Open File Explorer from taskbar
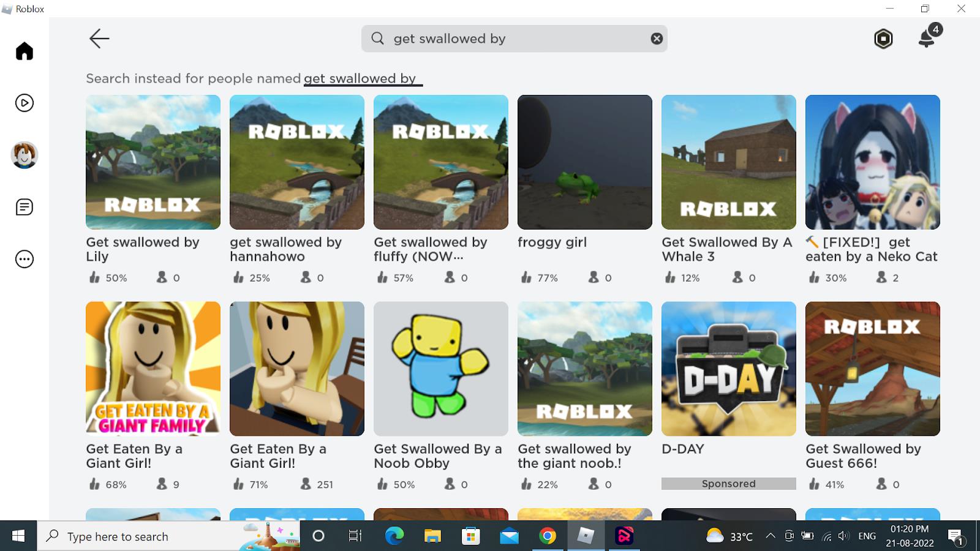The height and width of the screenshot is (551, 980). pyautogui.click(x=432, y=536)
